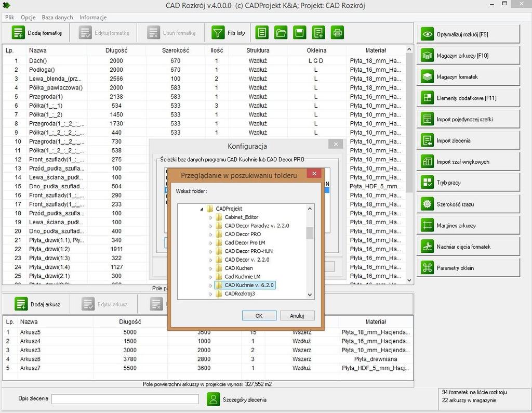Select Płyta_drewniana material cell
The width and height of the screenshot is (532, 413).
tap(376, 359)
